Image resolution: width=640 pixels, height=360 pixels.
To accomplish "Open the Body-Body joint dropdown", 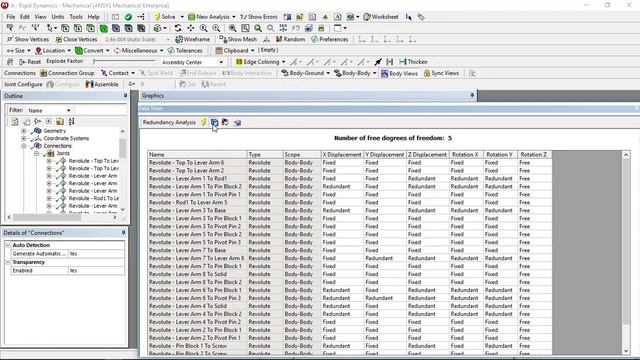I will pos(374,73).
